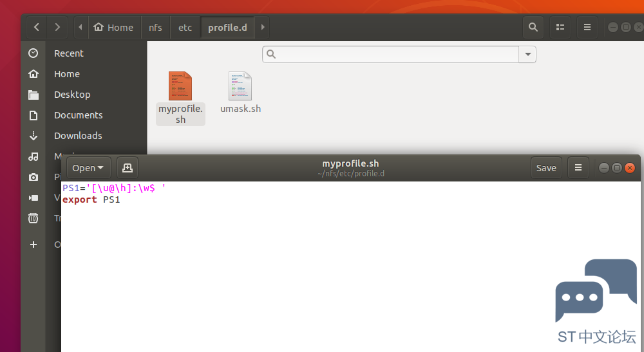Screen dimensions: 644x352
Task: Switch Files view to list mode
Action: pos(560,28)
